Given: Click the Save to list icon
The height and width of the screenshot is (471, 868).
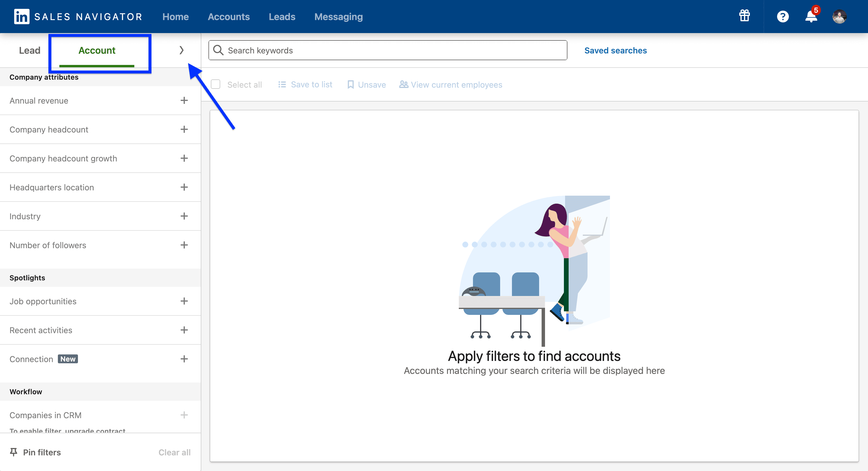Looking at the screenshot, I should (x=282, y=85).
